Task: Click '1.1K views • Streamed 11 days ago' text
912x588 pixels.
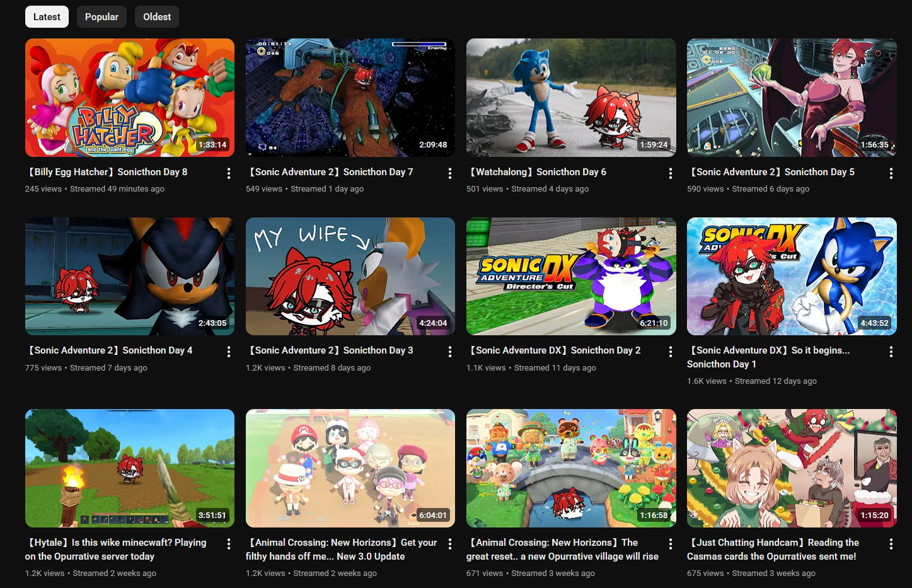Action: click(531, 368)
